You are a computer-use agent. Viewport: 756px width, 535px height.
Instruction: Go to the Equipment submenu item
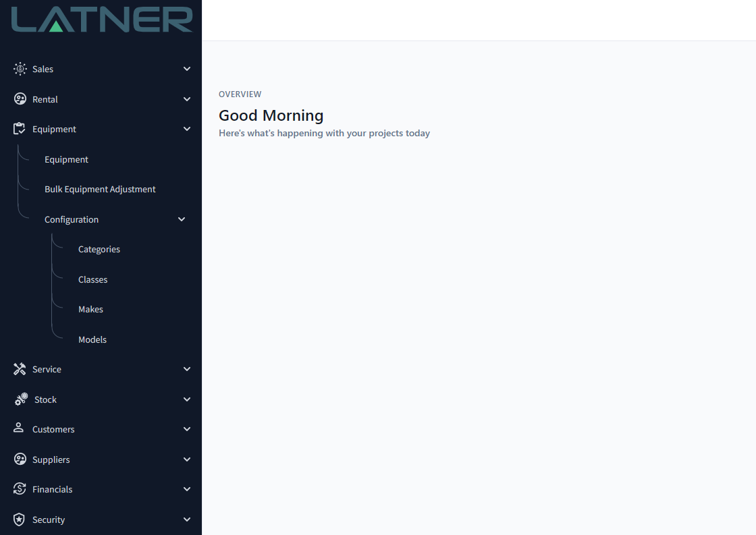click(x=66, y=160)
